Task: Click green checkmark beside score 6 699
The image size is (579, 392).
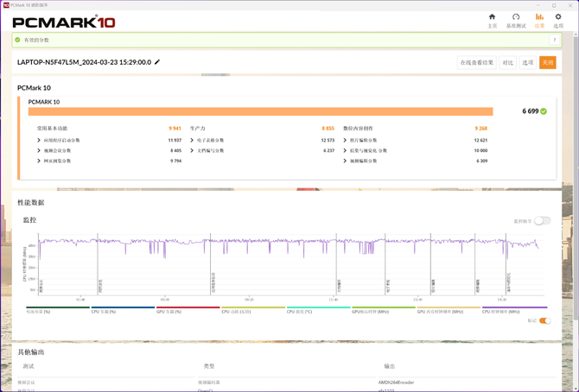Action: click(x=544, y=111)
